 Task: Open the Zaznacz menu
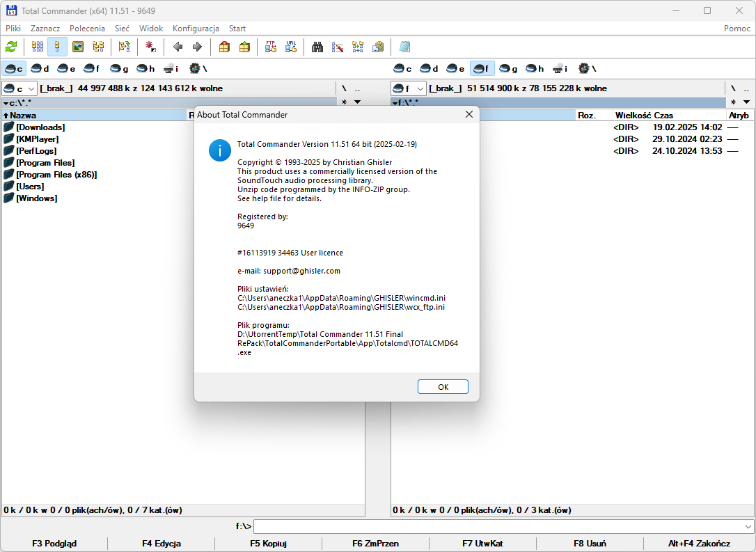(45, 29)
